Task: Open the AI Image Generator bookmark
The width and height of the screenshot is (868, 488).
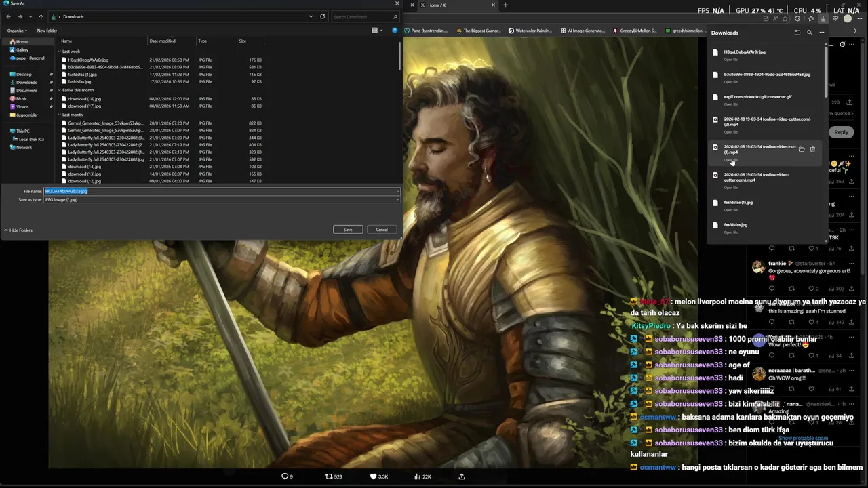Action: coord(583,30)
